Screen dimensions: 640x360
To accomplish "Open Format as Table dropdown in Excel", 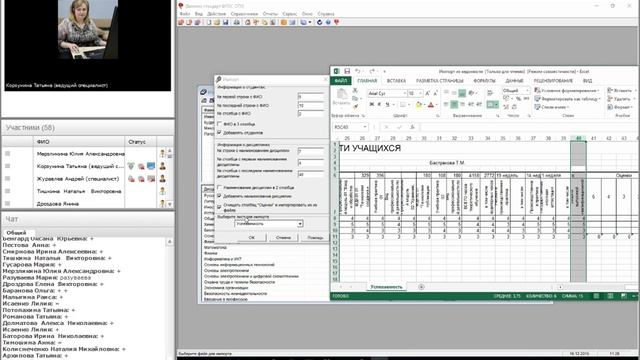I will coord(568,99).
